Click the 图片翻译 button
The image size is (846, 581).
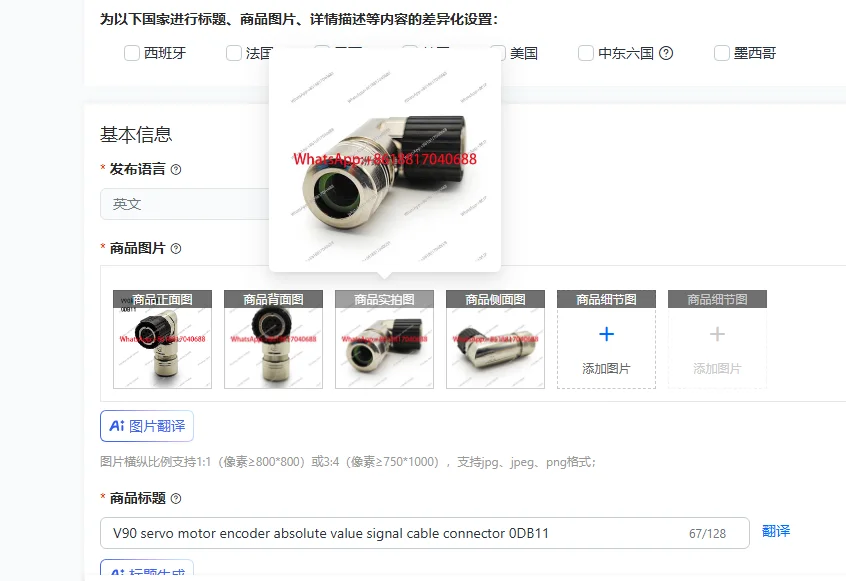tap(147, 426)
